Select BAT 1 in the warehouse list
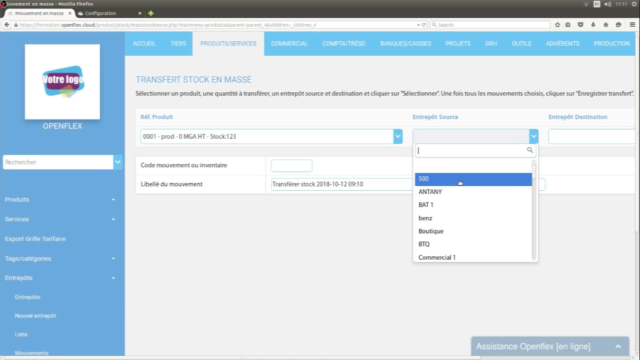Screen dimensions: 640x360 point(473,205)
